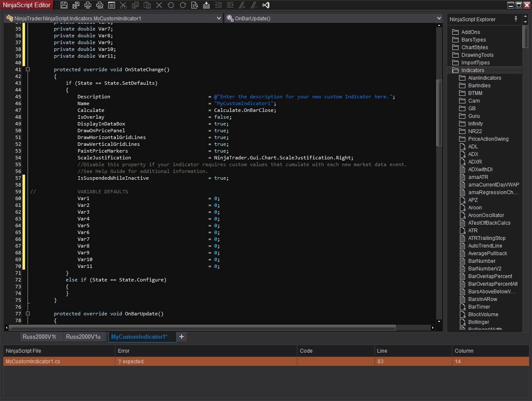532x401 pixels.
Task: Click the Insert code snippet icon
Action: (207, 6)
